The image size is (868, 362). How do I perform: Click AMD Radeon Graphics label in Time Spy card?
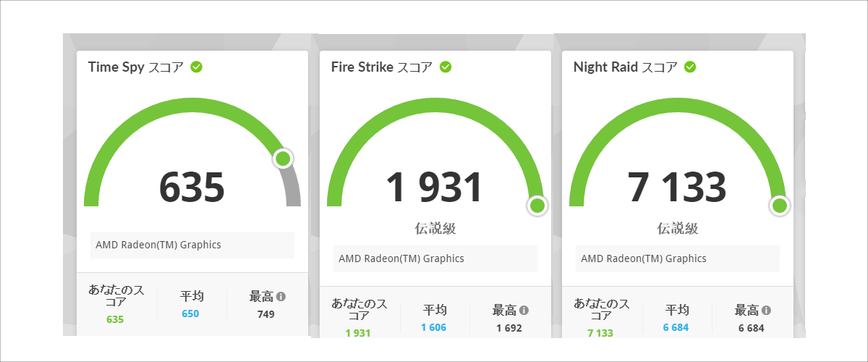(x=158, y=245)
